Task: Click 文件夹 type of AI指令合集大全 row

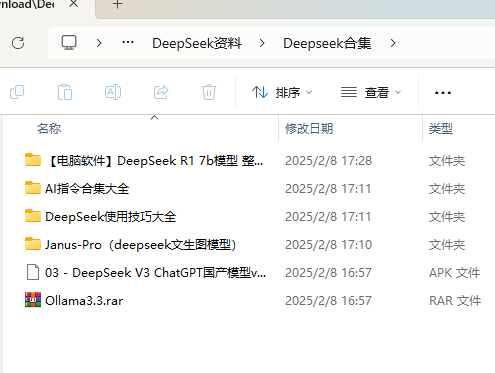Action: tap(447, 189)
